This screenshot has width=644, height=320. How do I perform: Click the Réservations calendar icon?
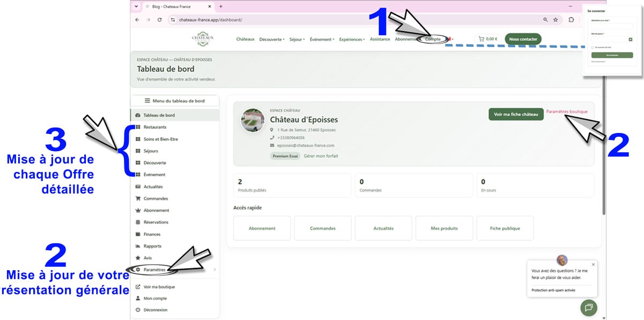click(x=138, y=222)
